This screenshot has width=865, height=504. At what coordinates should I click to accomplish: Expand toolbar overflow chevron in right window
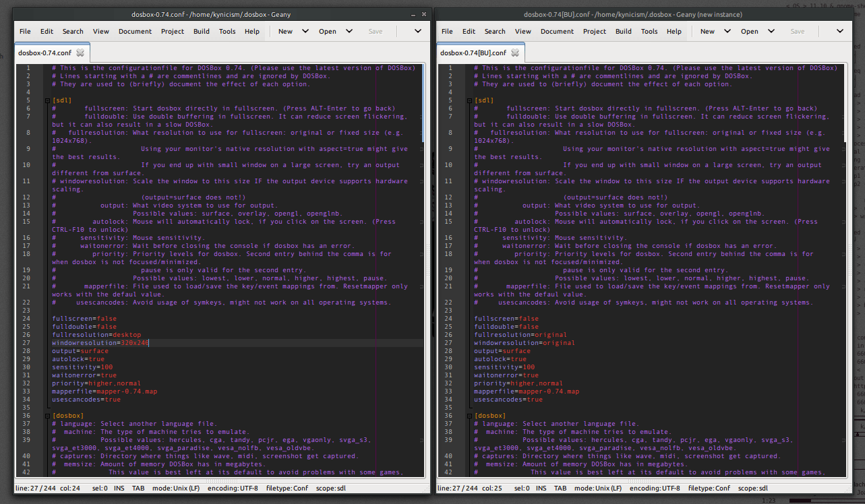tap(840, 31)
